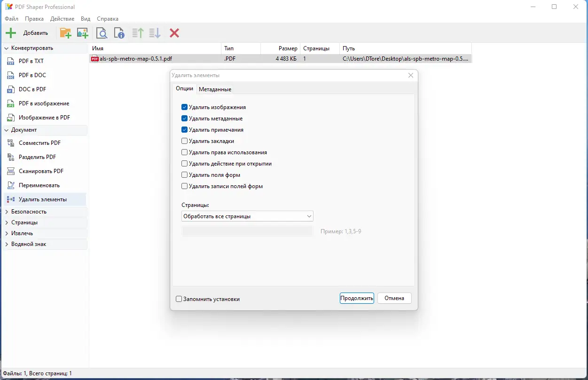
Task: Open the Файл menu
Action: pos(12,19)
